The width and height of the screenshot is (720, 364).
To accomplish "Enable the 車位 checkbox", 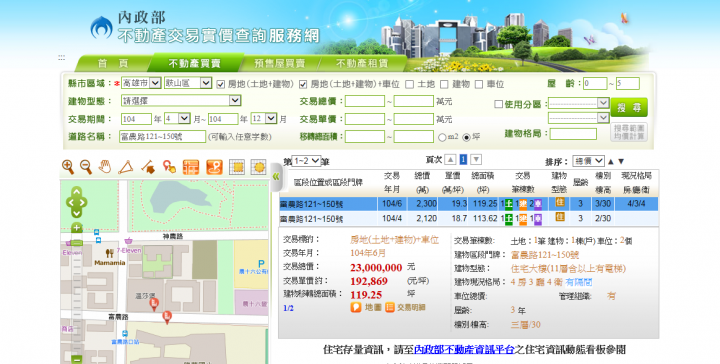I will click(x=479, y=84).
